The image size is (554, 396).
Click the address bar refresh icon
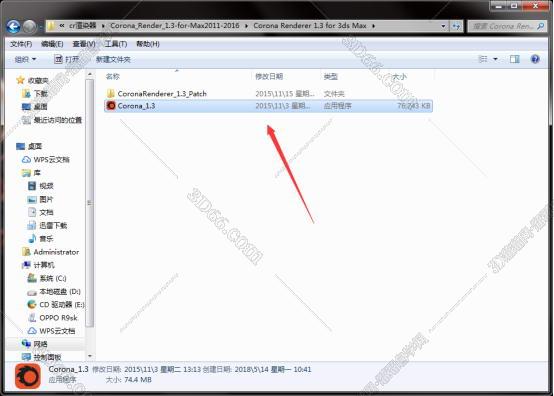(456, 26)
